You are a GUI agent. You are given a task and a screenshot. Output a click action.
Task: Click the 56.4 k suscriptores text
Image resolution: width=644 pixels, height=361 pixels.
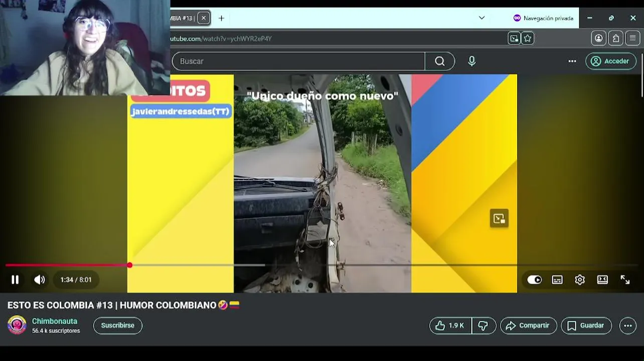[x=56, y=331]
